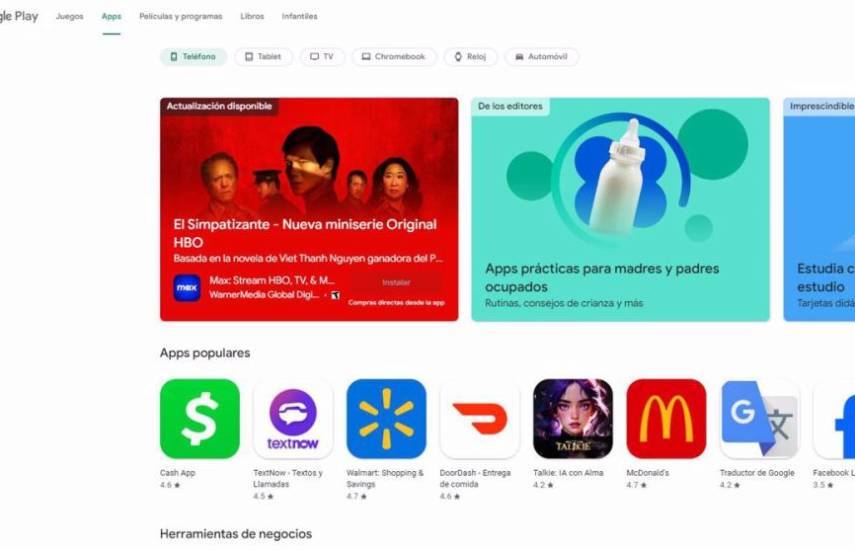
Task: Open the Infantiles tab
Action: click(299, 16)
